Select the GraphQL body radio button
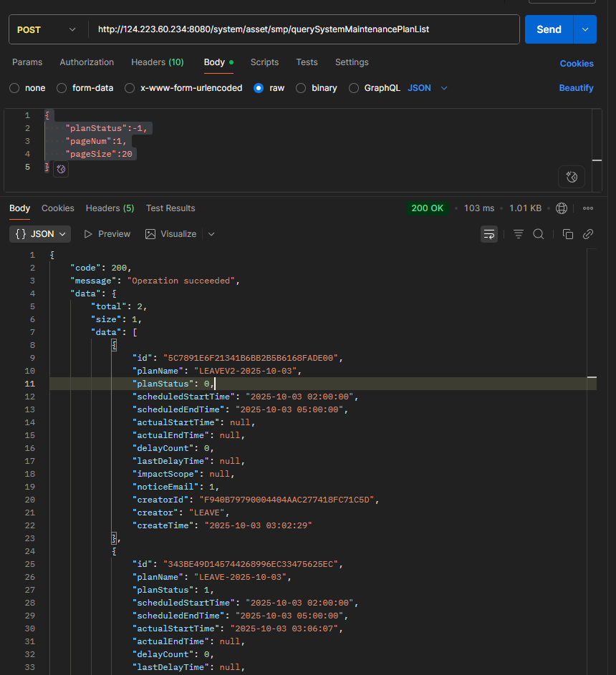 pyautogui.click(x=354, y=88)
